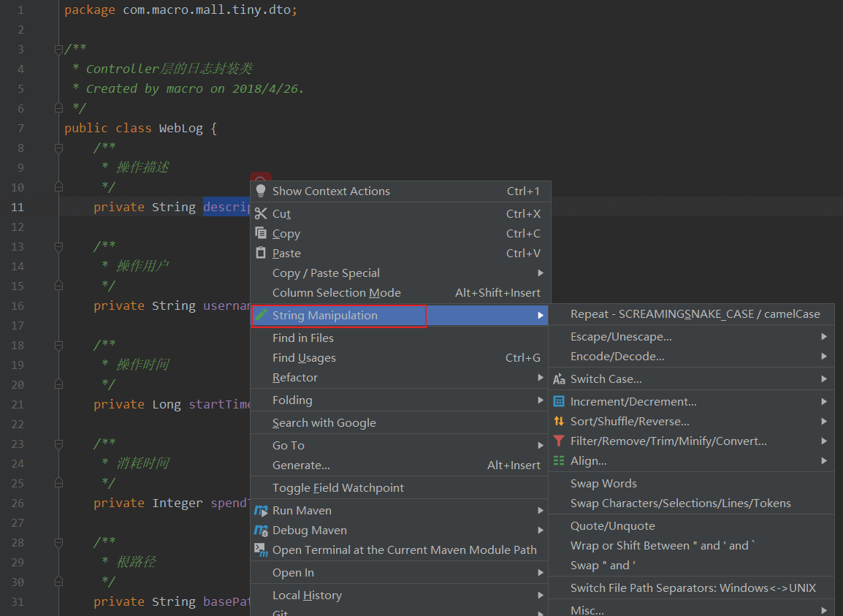Expand the Open In submenu arrow
The height and width of the screenshot is (616, 843).
coord(541,572)
